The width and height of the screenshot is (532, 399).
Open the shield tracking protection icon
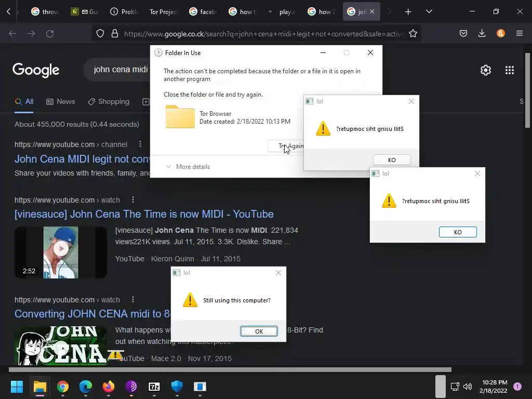[x=100, y=33]
